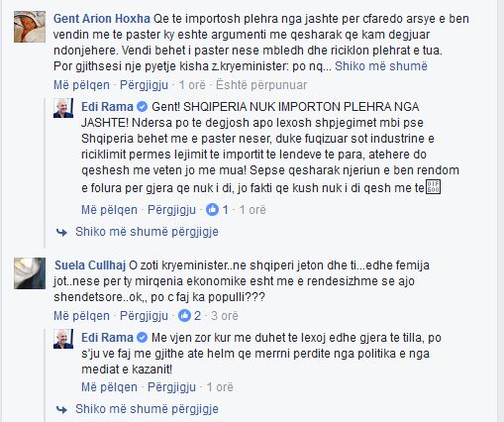
Task: Click the reply arrow icon under the second thread
Action: click(61, 410)
